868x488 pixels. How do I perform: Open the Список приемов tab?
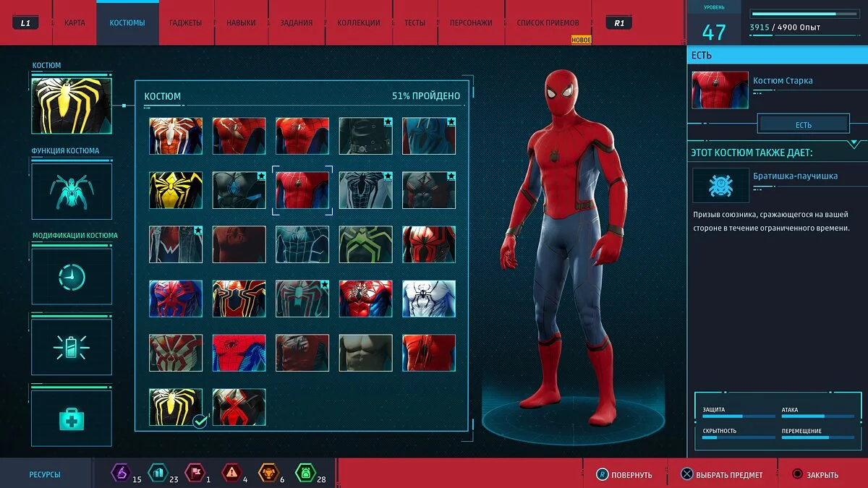(548, 22)
